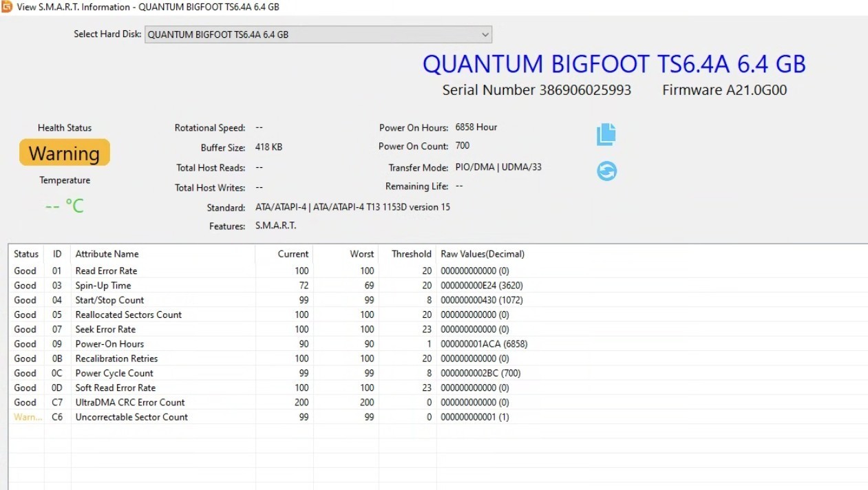This screenshot has width=868, height=490.
Task: Click the large QUANTUM BIGFOOT drive title
Action: coord(614,64)
